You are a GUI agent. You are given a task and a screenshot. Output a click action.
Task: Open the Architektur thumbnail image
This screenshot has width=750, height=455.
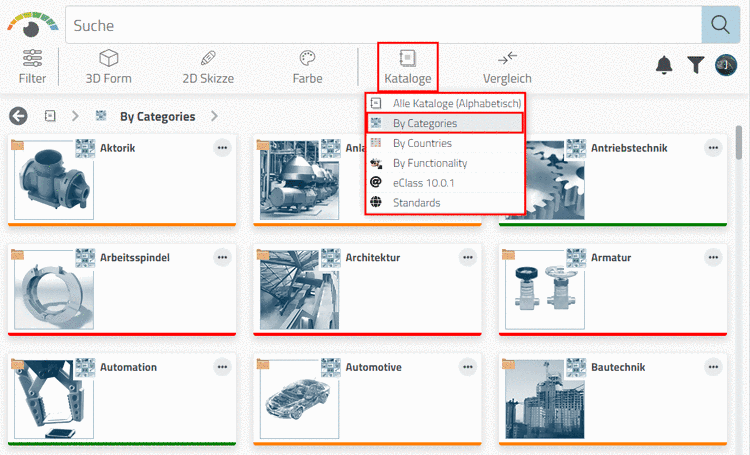(x=299, y=289)
